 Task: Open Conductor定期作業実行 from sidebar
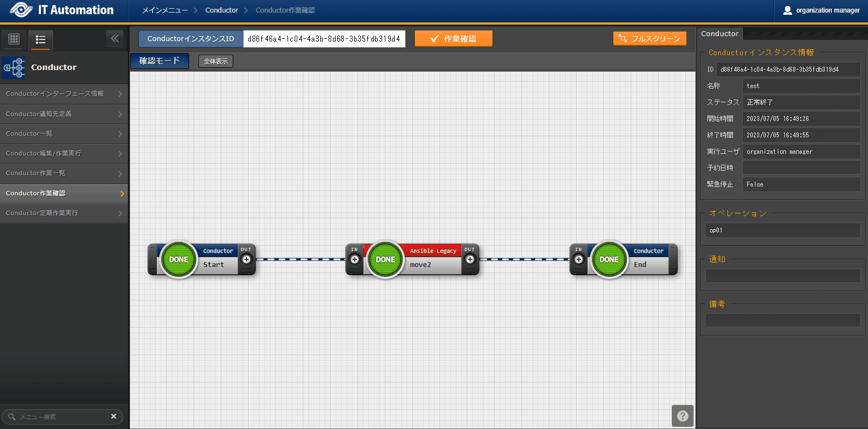click(64, 213)
